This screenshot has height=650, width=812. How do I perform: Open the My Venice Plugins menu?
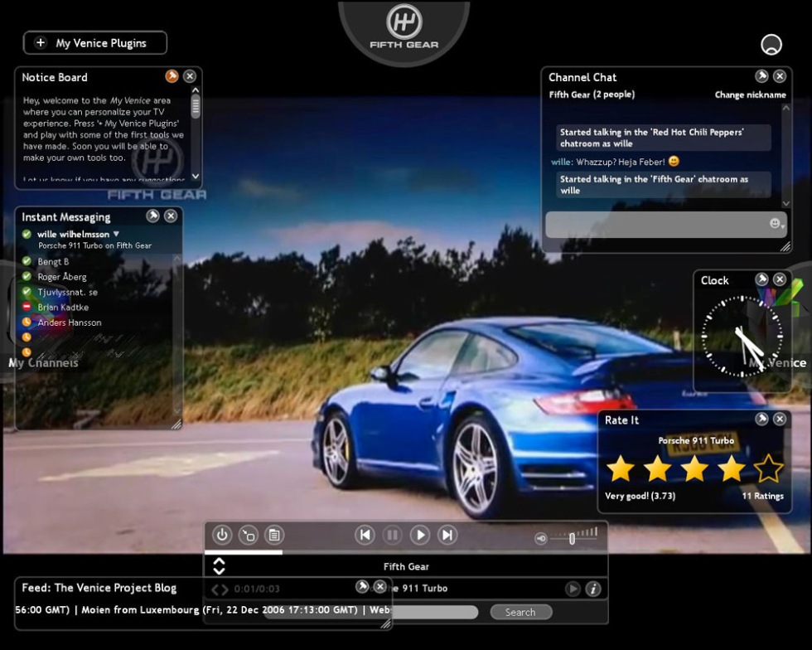tap(94, 43)
